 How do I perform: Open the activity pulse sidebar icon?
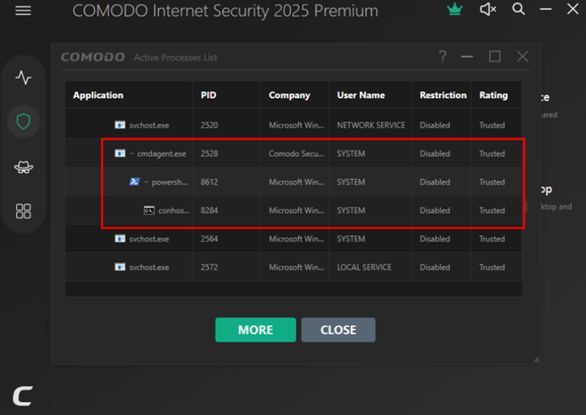(24, 77)
